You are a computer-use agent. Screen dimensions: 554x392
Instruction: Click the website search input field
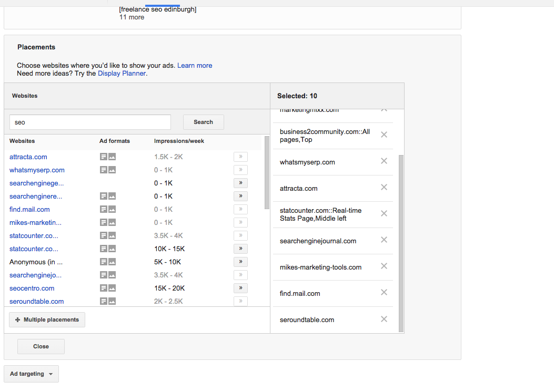coord(90,122)
